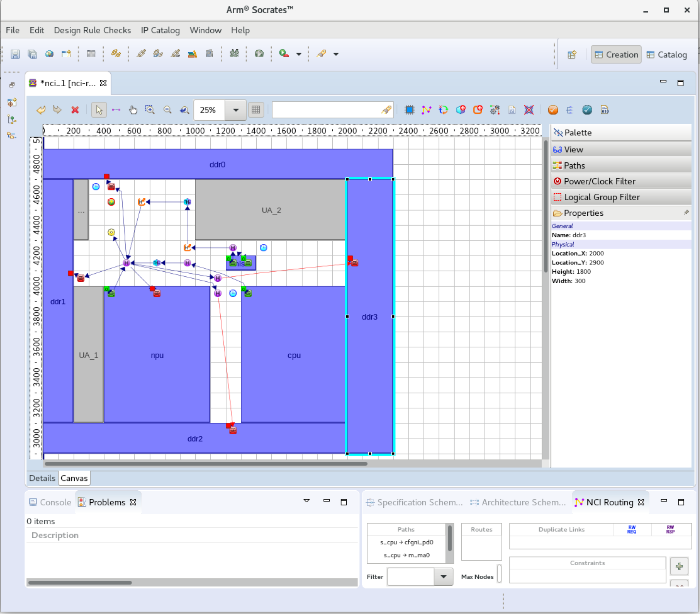Open the Window menu
The width and height of the screenshot is (700, 614).
(x=206, y=30)
